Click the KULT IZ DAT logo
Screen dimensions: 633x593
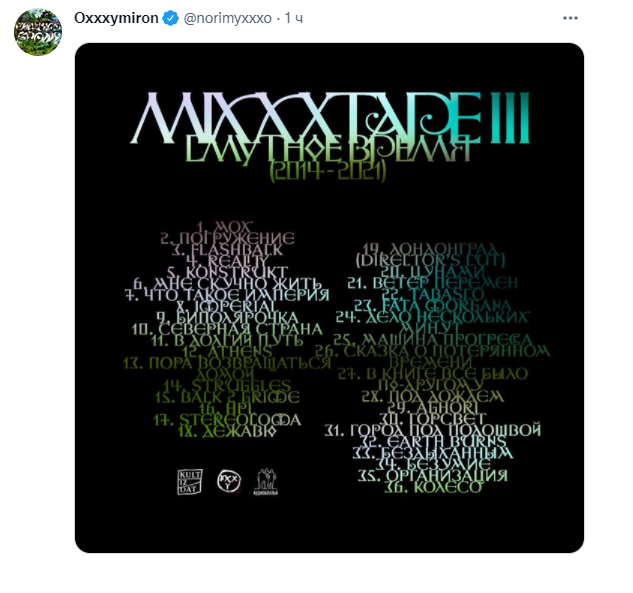[190, 482]
